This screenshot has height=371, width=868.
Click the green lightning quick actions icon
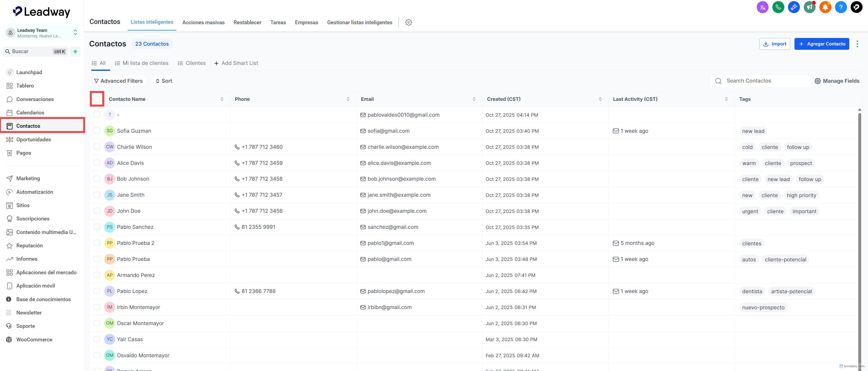(76, 52)
